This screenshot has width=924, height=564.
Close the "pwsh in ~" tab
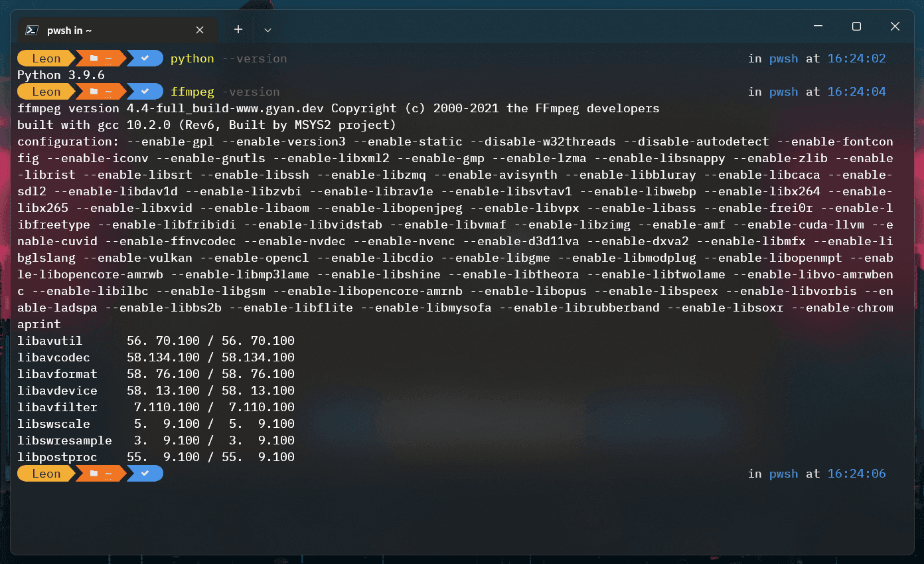(200, 30)
